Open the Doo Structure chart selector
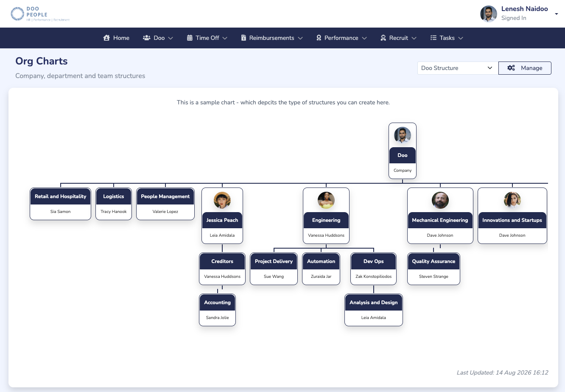The height and width of the screenshot is (392, 565). pos(458,68)
